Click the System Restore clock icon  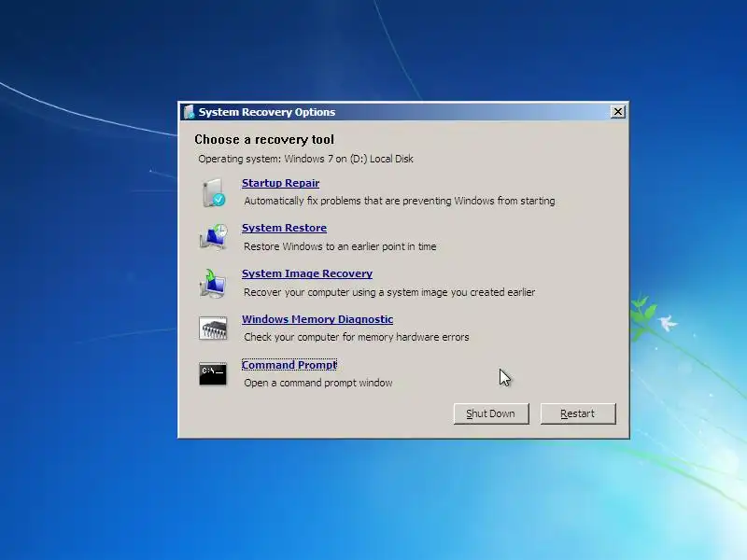[213, 236]
